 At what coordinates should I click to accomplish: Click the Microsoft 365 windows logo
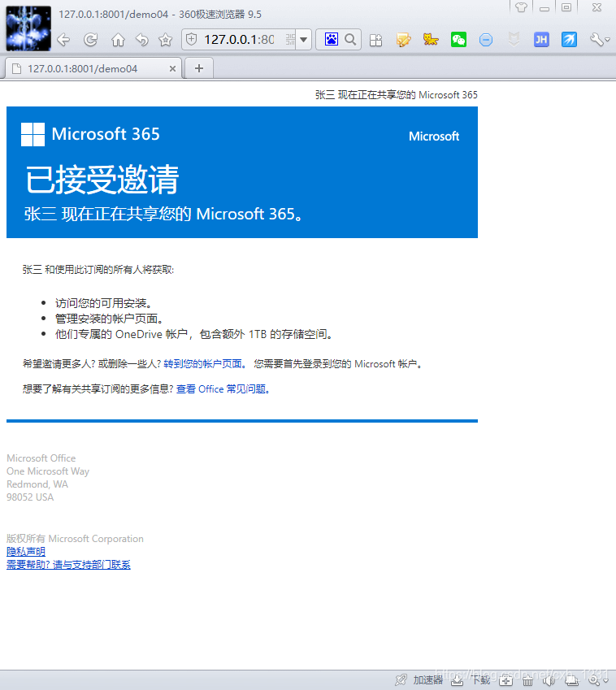pyautogui.click(x=33, y=134)
